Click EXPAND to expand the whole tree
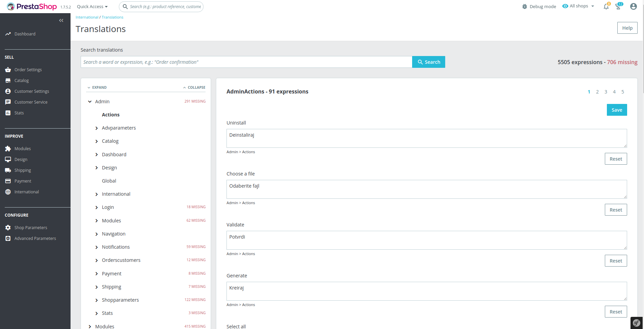 pos(97,87)
